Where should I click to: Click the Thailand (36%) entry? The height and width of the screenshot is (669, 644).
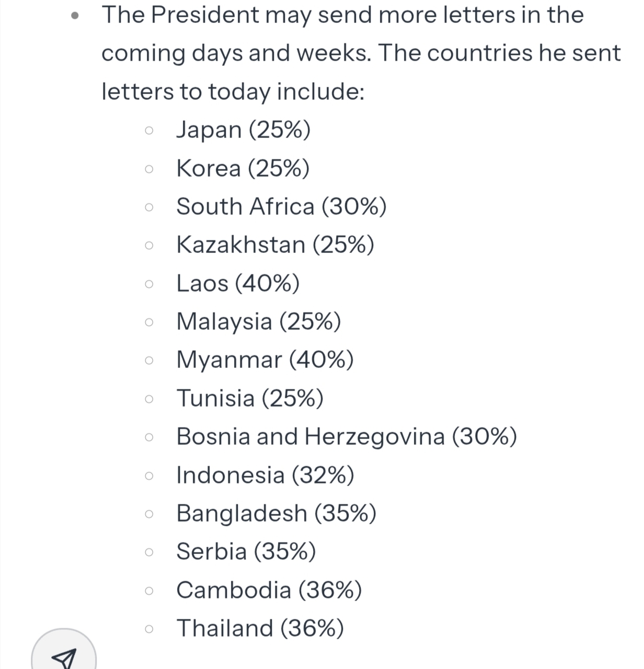click(260, 628)
